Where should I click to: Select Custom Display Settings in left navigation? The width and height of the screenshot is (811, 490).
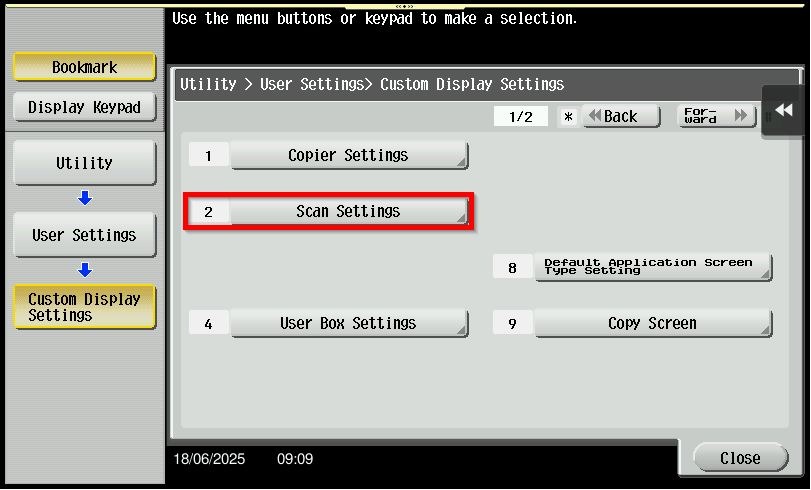(84, 307)
